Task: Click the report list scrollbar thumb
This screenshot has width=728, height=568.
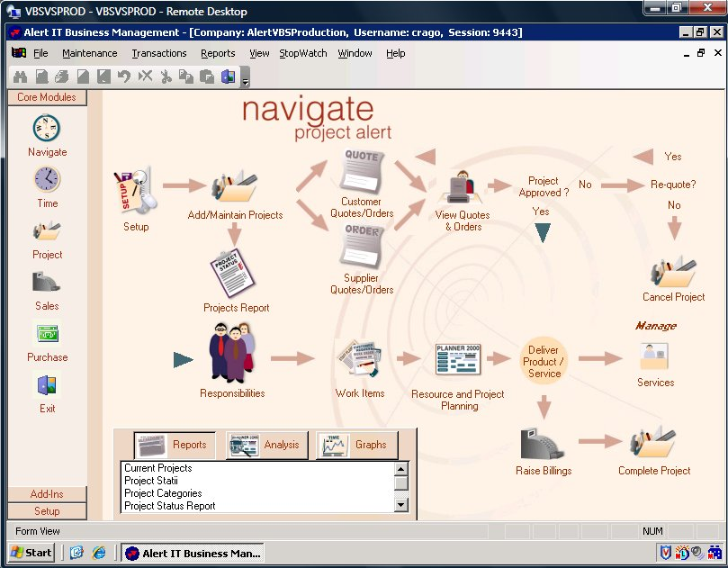Action: pyautogui.click(x=401, y=483)
